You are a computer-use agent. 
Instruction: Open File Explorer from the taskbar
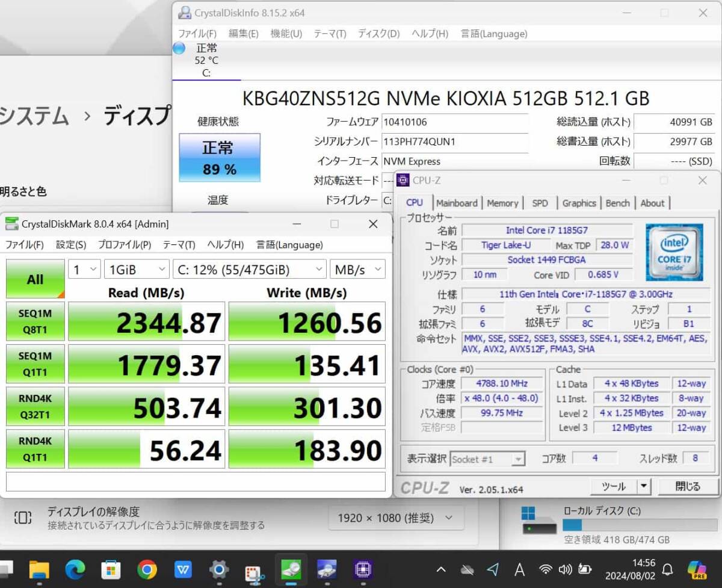[x=39, y=569]
